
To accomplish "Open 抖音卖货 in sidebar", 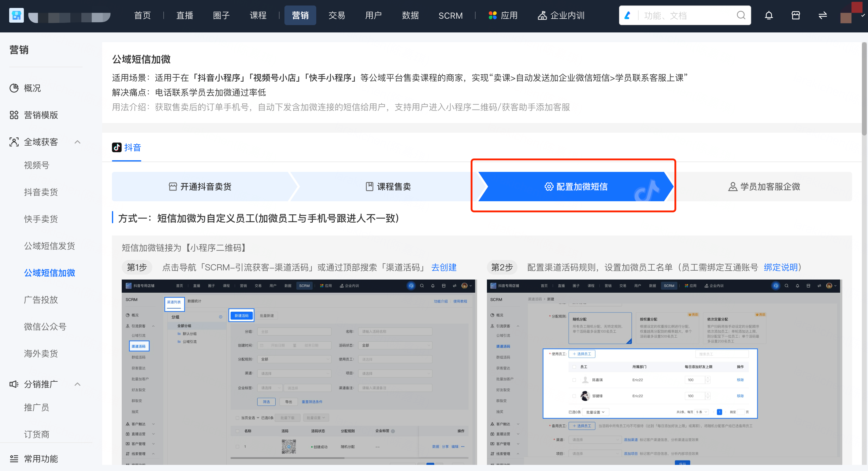I will point(41,192).
